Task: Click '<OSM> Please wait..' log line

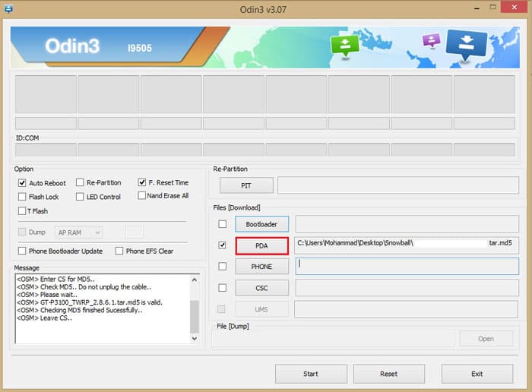Action: (47, 294)
